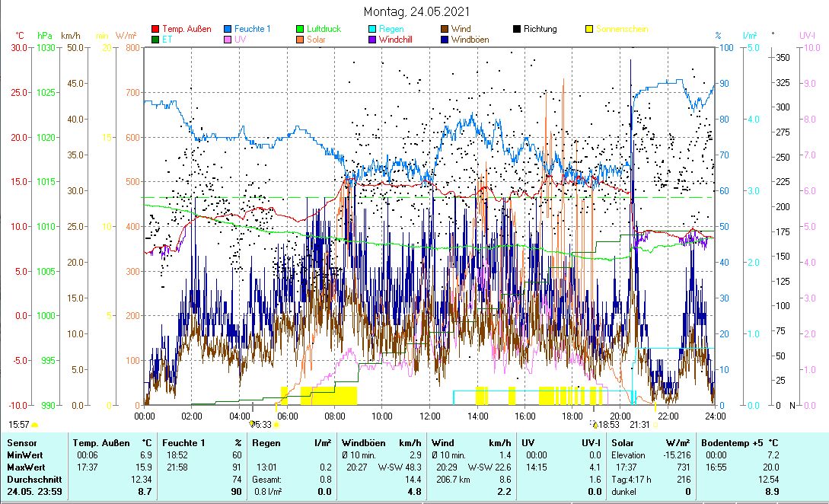The height and width of the screenshot is (504, 829).
Task: Click the 'Elevation' label in Solar column
Action: 628,455
